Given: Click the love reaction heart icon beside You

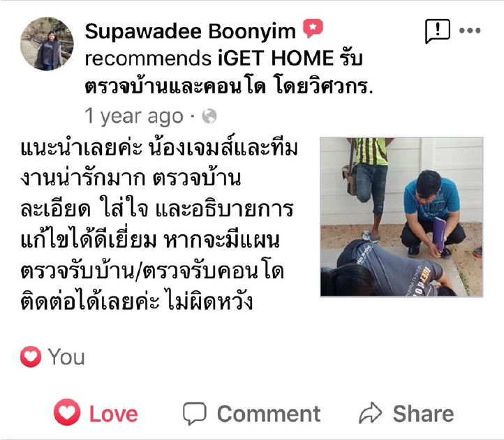Looking at the screenshot, I should [x=31, y=356].
